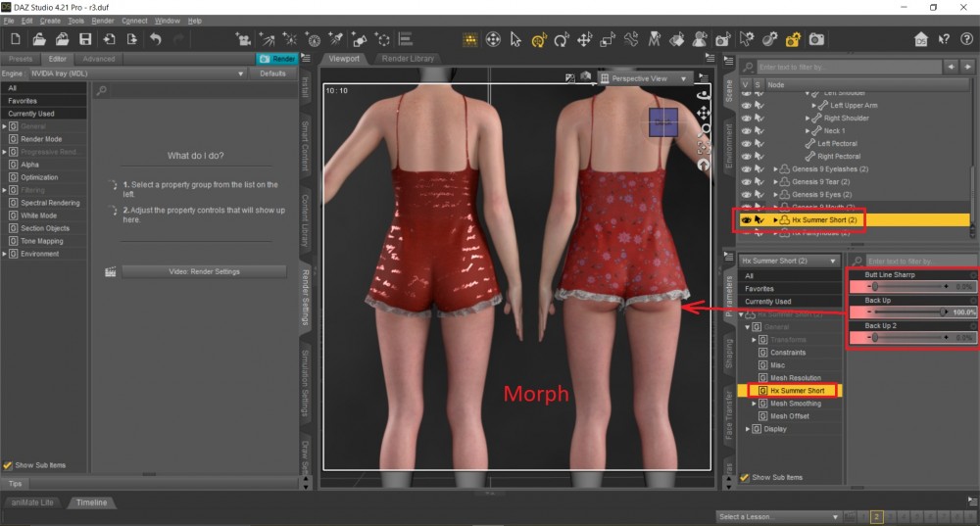The height and width of the screenshot is (526, 980).
Task: Create a new point light icon
Action: point(290,40)
